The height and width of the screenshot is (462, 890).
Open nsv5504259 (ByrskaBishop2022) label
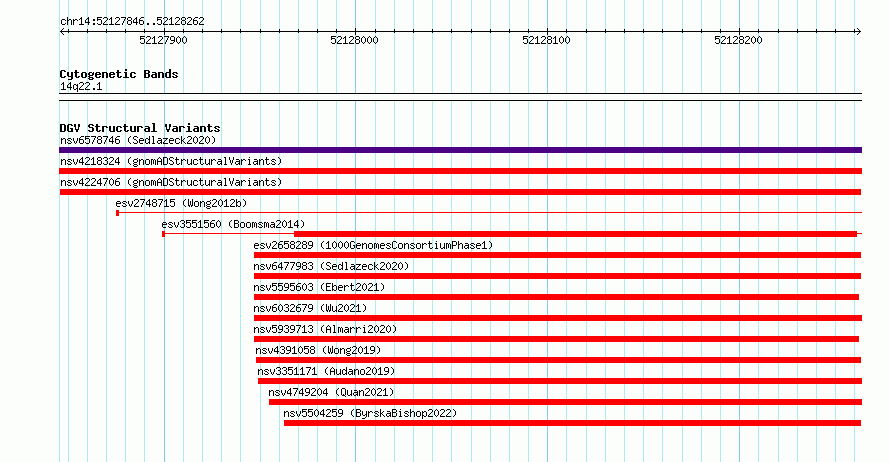point(370,413)
